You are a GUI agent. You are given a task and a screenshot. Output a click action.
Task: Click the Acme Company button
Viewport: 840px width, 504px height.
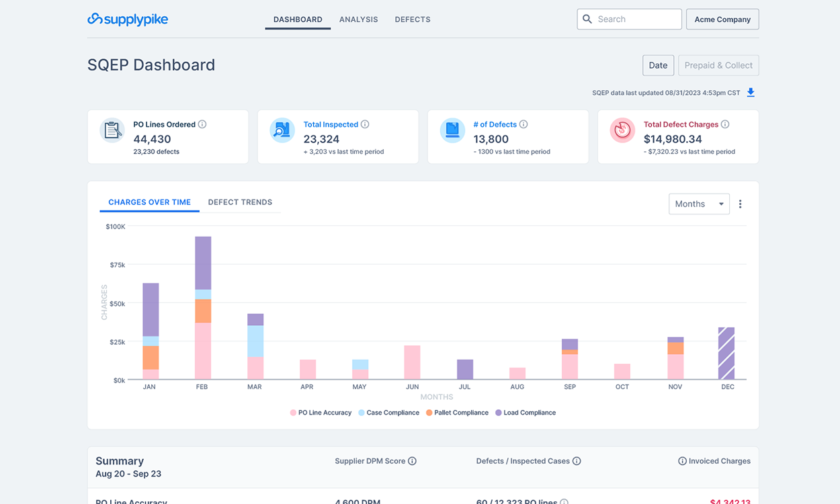click(x=722, y=19)
